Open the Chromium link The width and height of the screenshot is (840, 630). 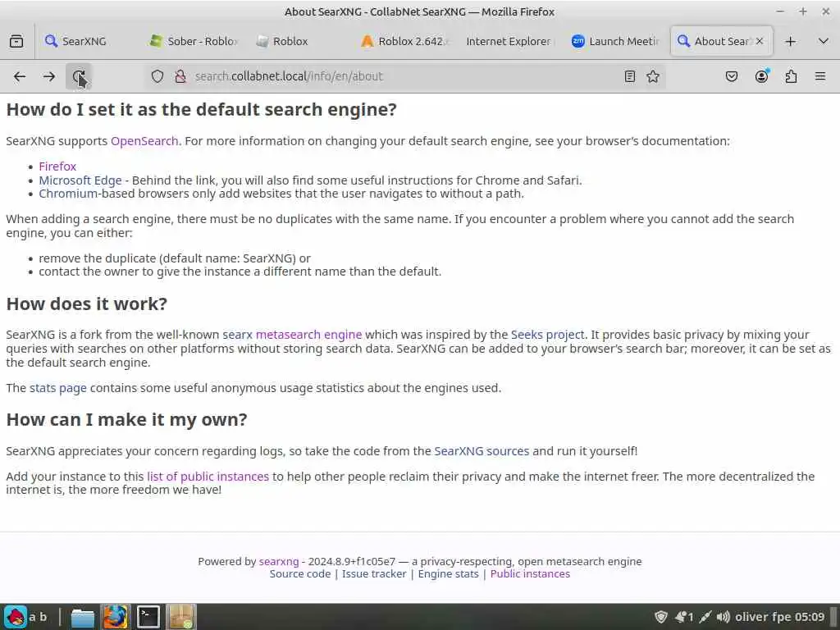68,194
